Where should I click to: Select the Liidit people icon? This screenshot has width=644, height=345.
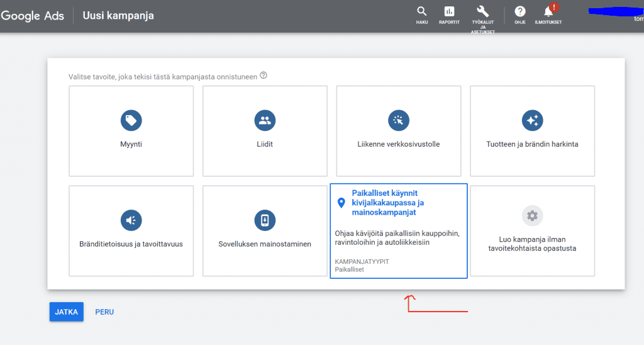265,120
